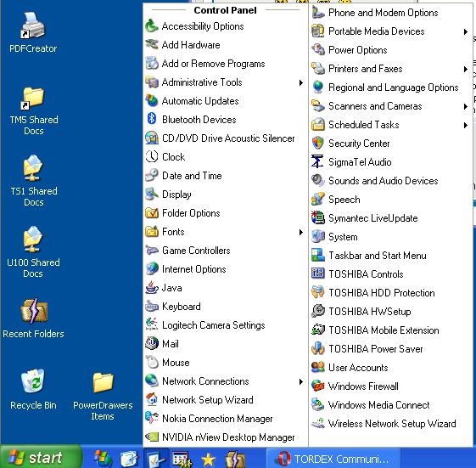The width and height of the screenshot is (476, 468).
Task: Select Add Hardware from the menu
Action: click(x=225, y=45)
